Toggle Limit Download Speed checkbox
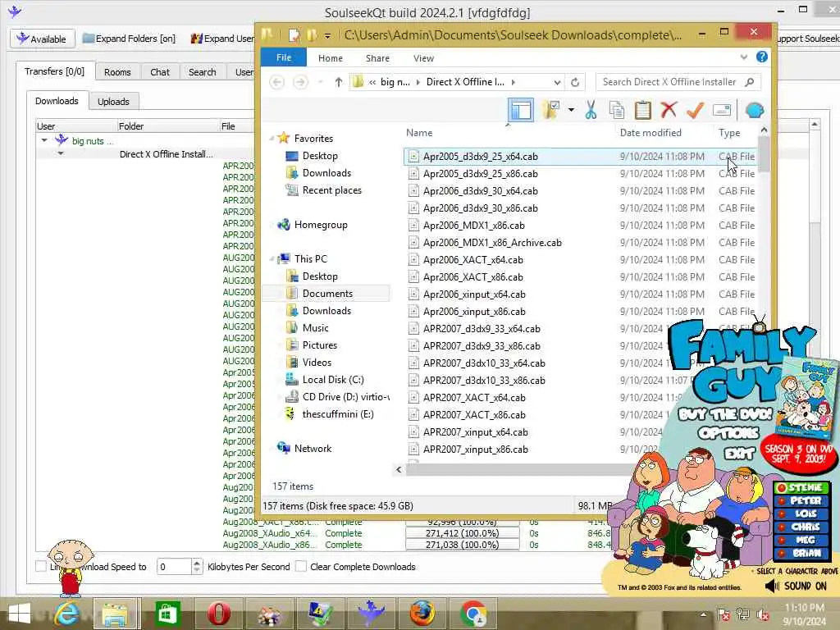The height and width of the screenshot is (630, 840). coord(41,566)
